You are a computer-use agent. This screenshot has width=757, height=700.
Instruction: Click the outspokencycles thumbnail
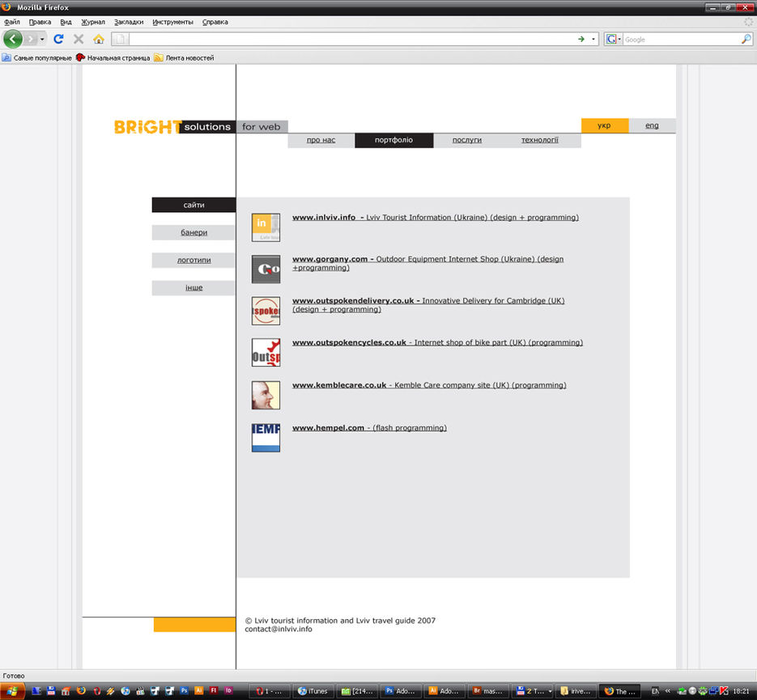pyautogui.click(x=266, y=353)
